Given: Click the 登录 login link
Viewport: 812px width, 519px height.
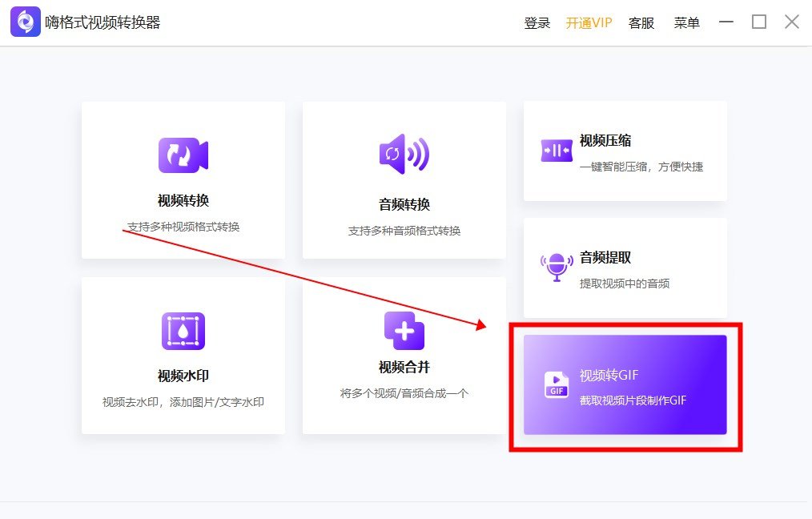Looking at the screenshot, I should (x=537, y=23).
